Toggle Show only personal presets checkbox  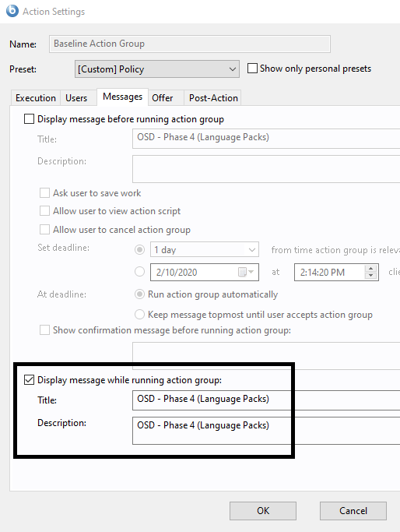click(253, 69)
